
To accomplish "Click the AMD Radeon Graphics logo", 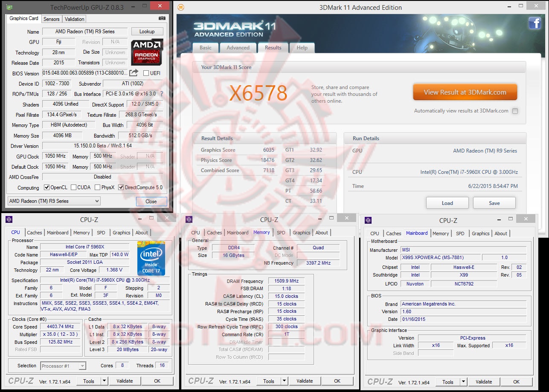I will pyautogui.click(x=147, y=52).
